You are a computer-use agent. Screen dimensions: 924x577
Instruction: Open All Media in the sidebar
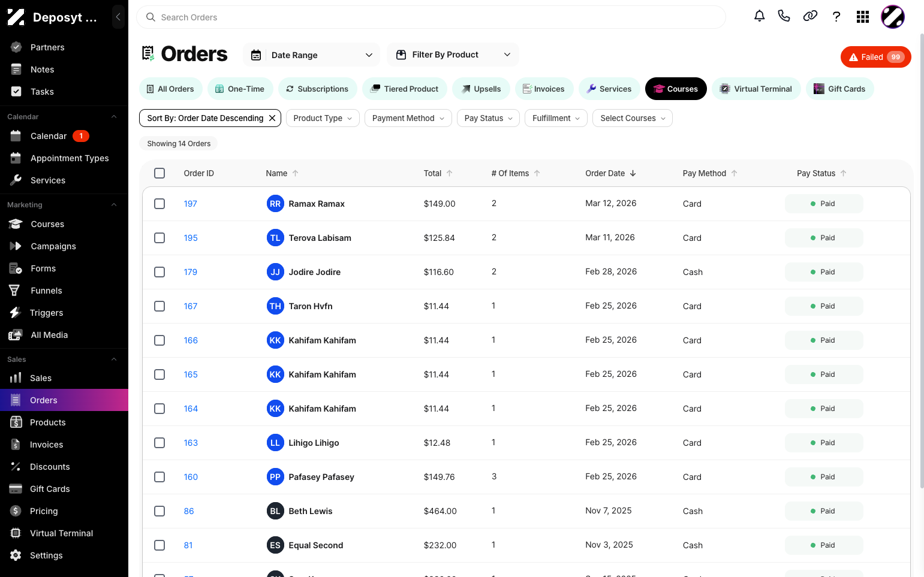(x=64, y=335)
